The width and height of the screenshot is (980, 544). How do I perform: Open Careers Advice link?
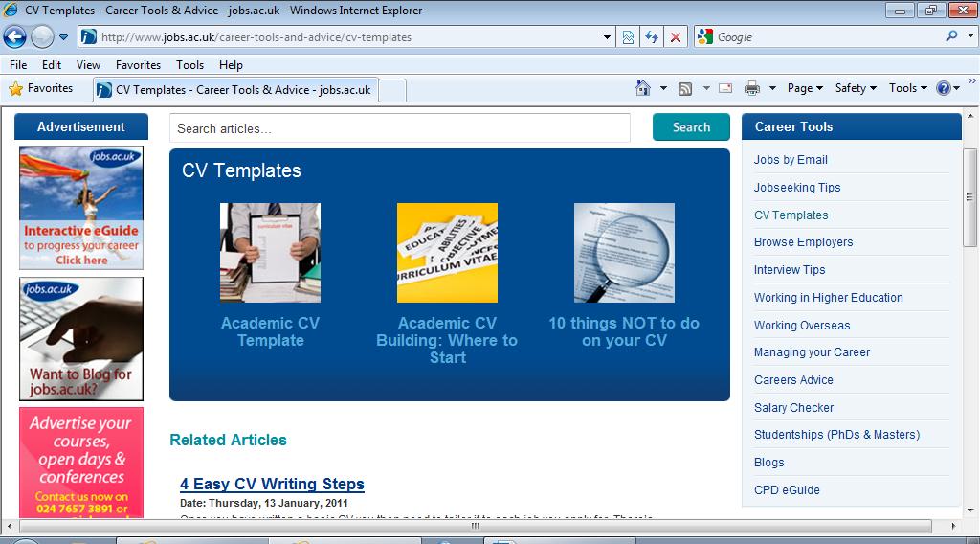[x=793, y=380]
